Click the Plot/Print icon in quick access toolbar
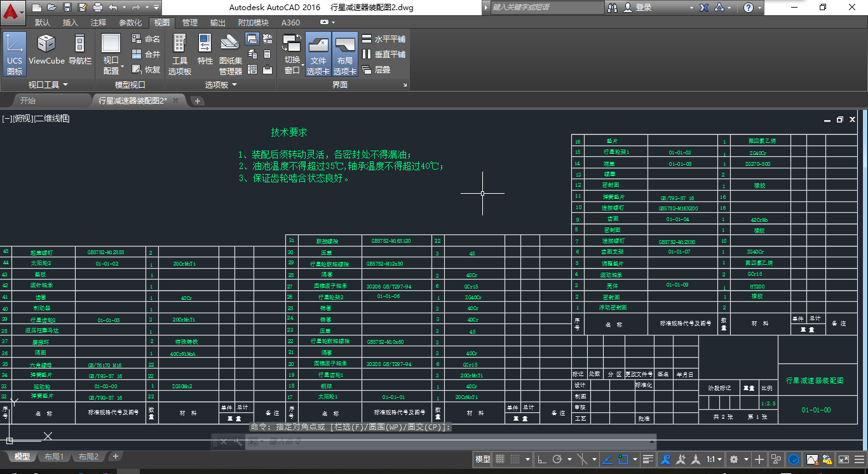The width and height of the screenshot is (868, 474). [97, 8]
